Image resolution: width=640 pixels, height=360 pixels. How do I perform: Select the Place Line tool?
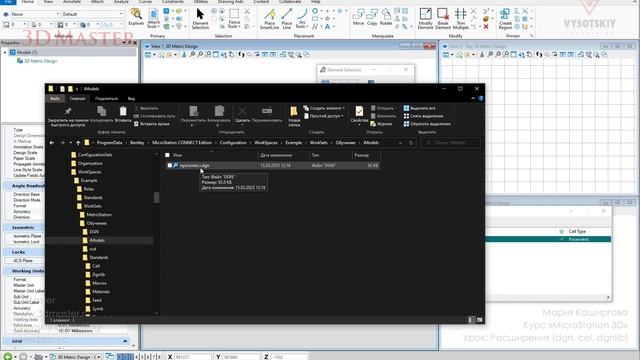(x=287, y=19)
